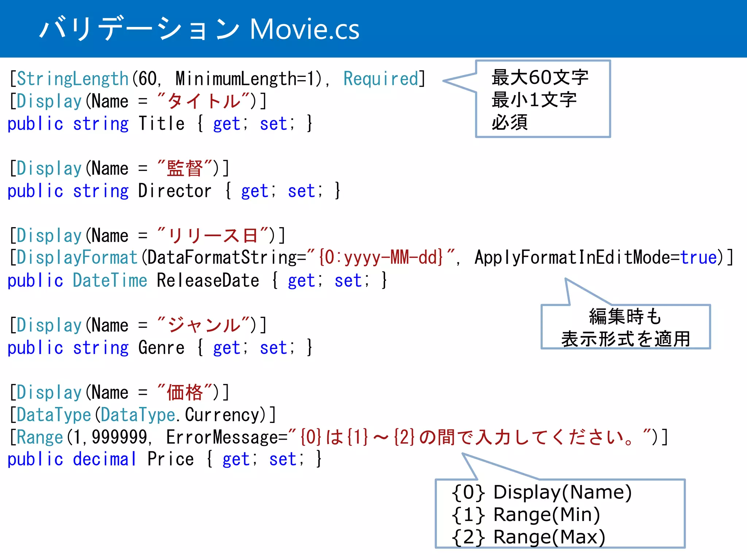Select the Japanese ErrorMessage string text
The image size is (747, 560).
[x=470, y=437]
